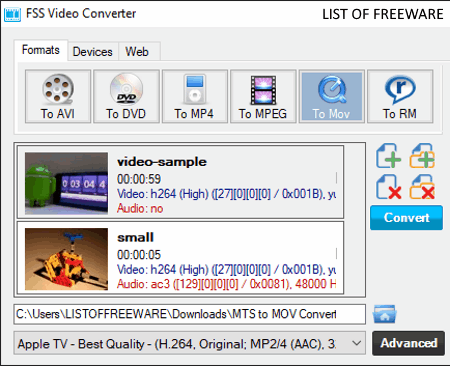Select the small video thumbnail

point(66,259)
